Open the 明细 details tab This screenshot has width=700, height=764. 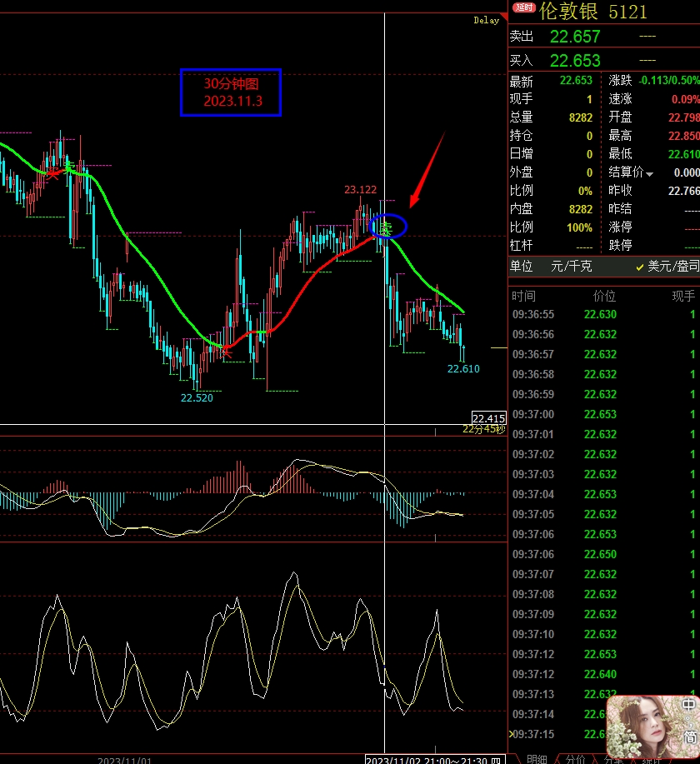537,758
